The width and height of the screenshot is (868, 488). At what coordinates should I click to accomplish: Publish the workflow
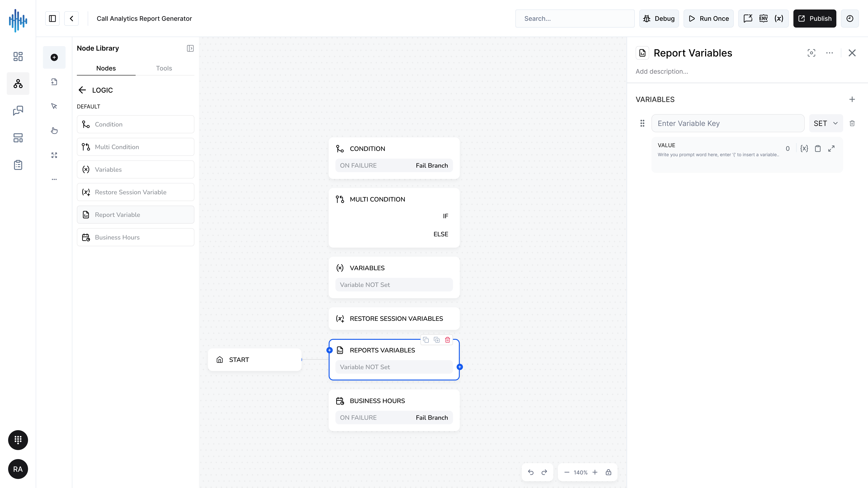point(815,19)
